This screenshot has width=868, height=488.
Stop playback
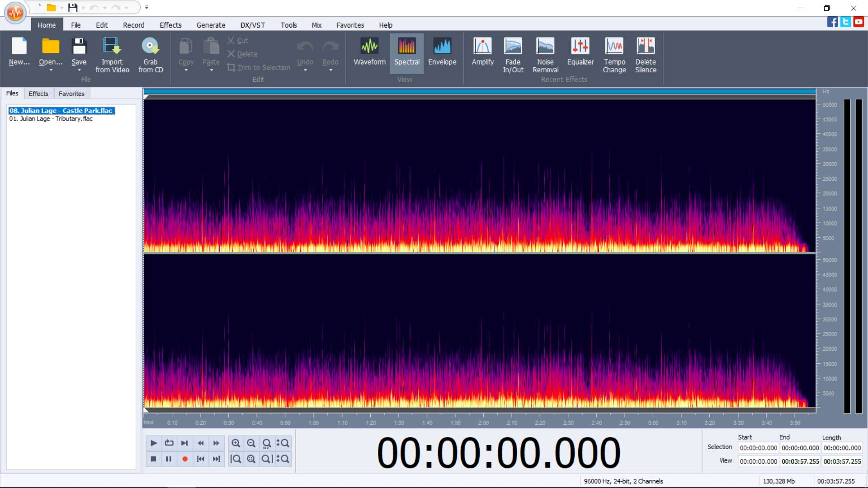click(x=154, y=459)
